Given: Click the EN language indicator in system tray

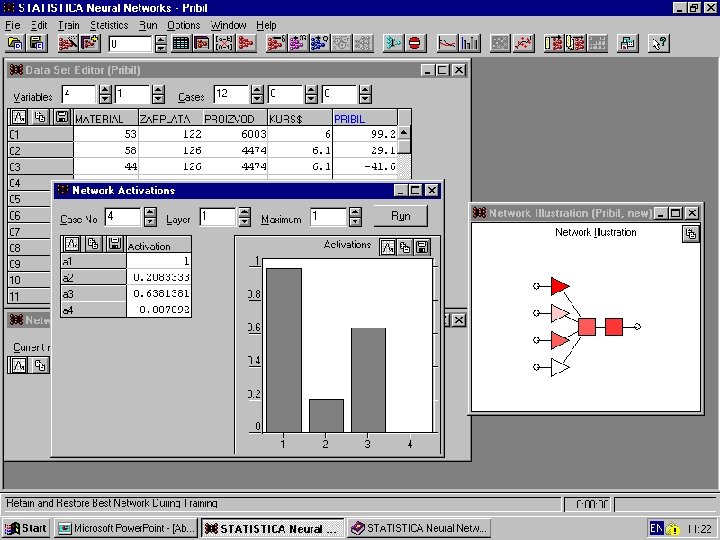Looking at the screenshot, I should click(656, 528).
